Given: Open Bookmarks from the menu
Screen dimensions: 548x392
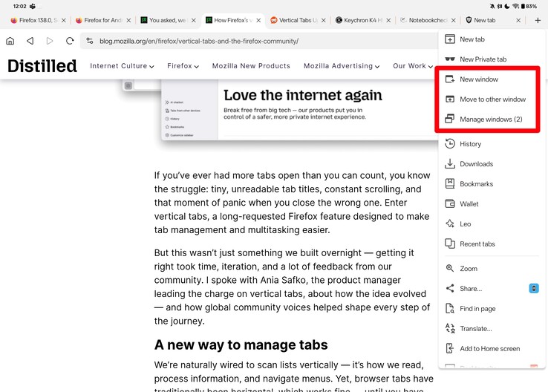Looking at the screenshot, I should click(492, 183).
